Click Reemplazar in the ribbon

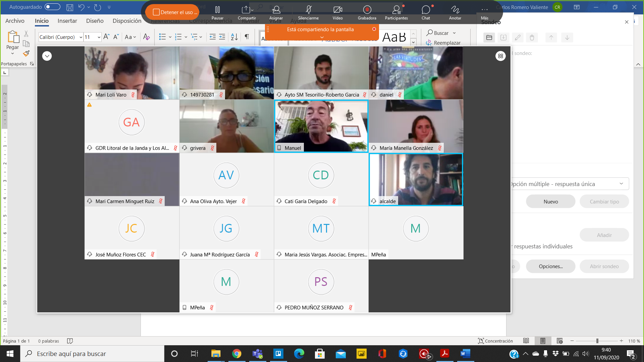443,43
